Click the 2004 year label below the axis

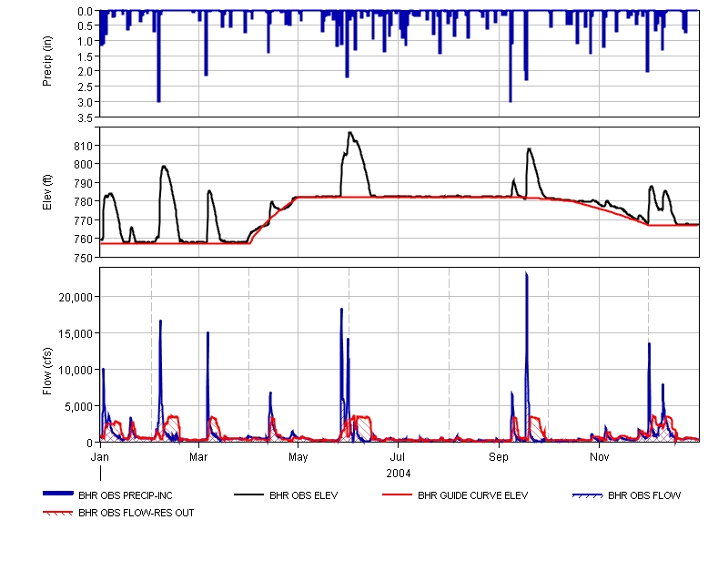pos(399,474)
